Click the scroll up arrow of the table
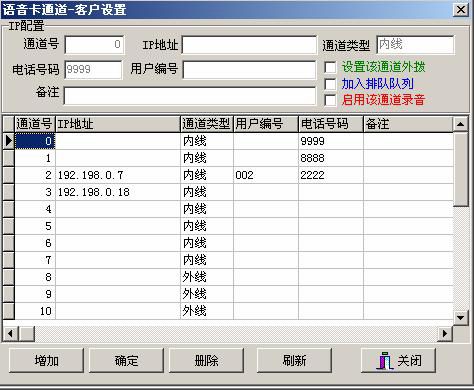 pos(461,124)
